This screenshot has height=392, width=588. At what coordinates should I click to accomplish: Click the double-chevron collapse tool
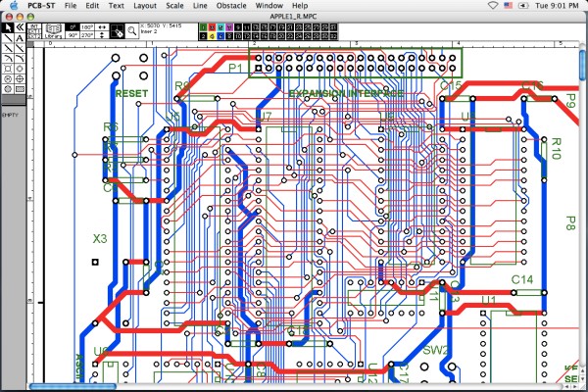pyautogui.click(x=20, y=27)
